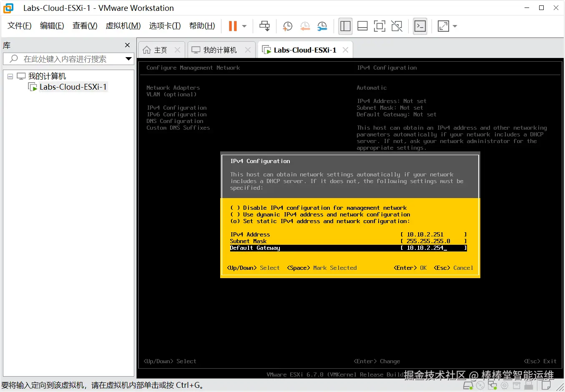Screen dimensions: 565x392
Task: Open the power options dropdown arrow beside Pause
Action: tap(244, 26)
